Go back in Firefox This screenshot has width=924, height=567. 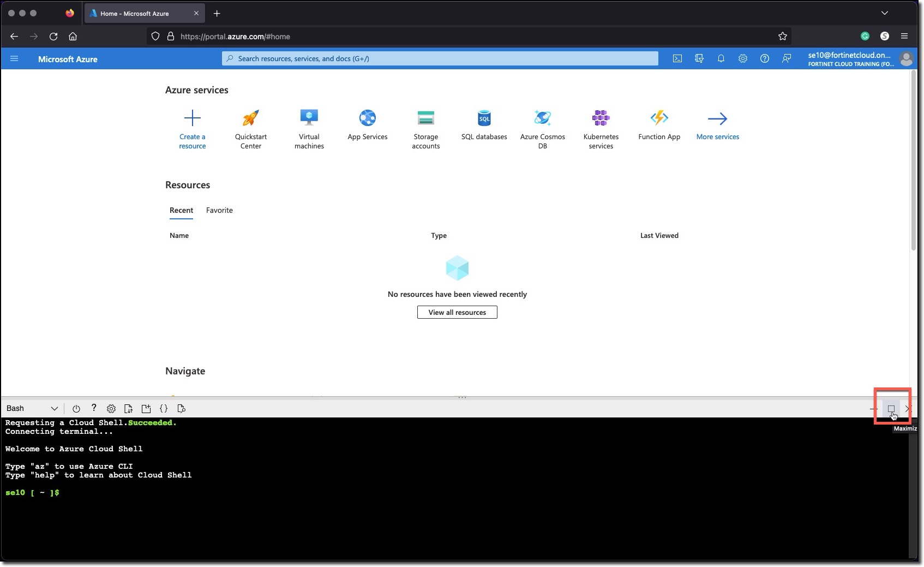point(14,37)
